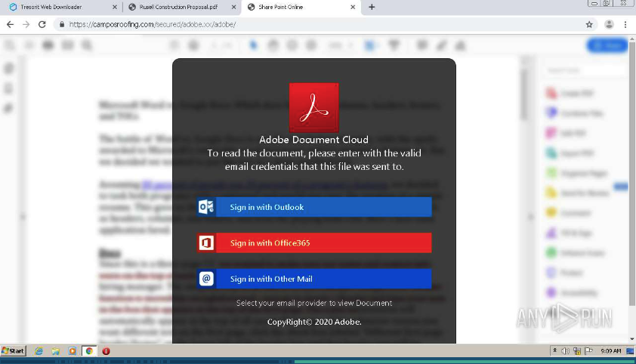Open the Chrome three-dot menu
This screenshot has width=636, height=364.
pos(625,24)
